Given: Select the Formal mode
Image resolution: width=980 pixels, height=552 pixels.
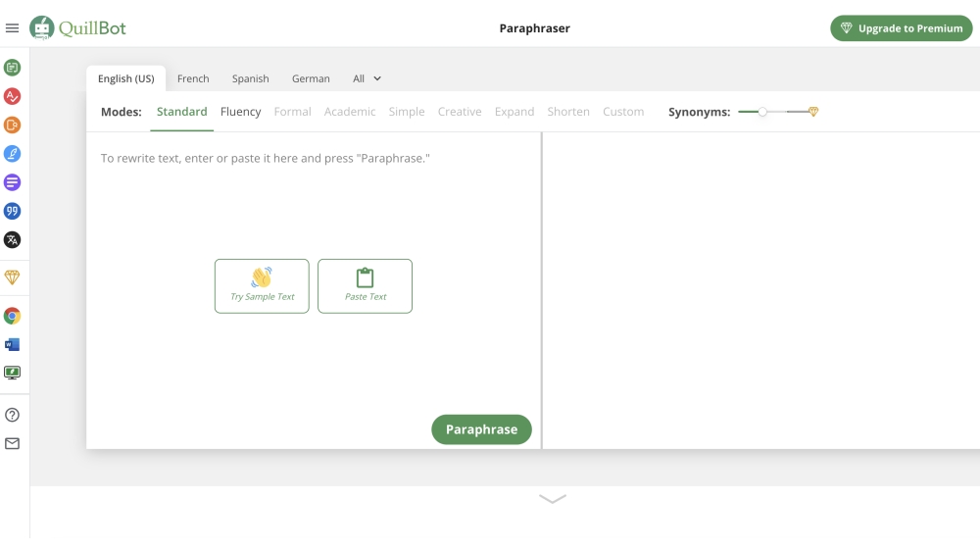Looking at the screenshot, I should (x=292, y=112).
